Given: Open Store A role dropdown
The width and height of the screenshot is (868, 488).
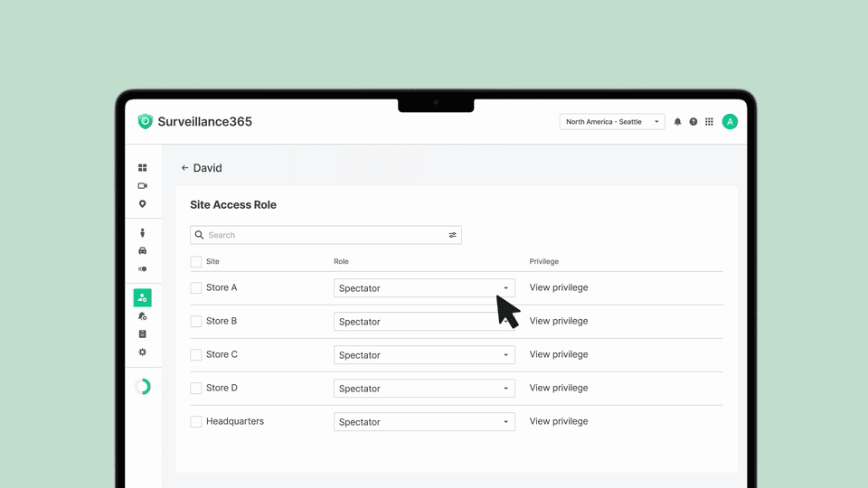Looking at the screenshot, I should [424, 288].
